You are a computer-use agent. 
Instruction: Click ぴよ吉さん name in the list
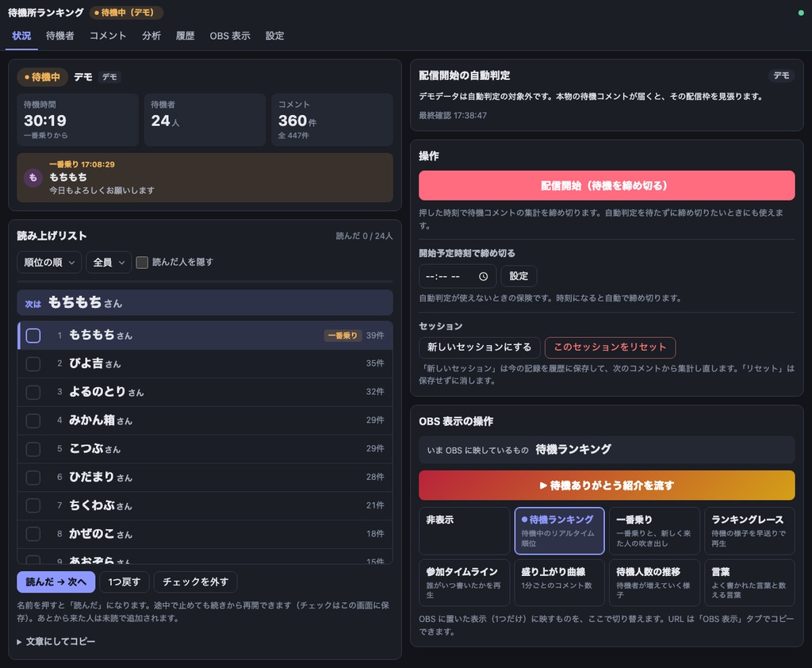[95, 364]
